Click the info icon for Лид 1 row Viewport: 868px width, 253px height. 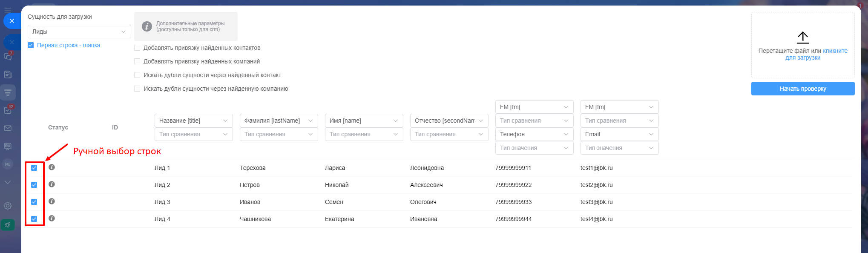(x=52, y=167)
